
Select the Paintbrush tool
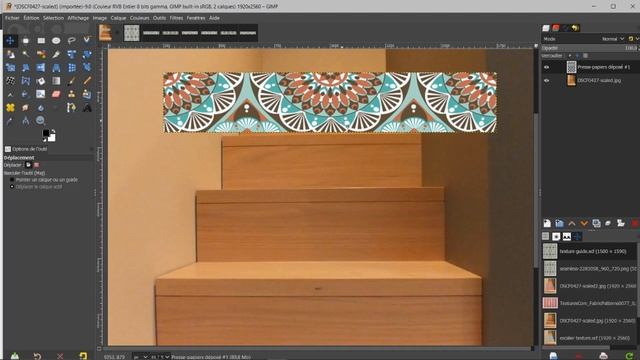click(x=71, y=80)
